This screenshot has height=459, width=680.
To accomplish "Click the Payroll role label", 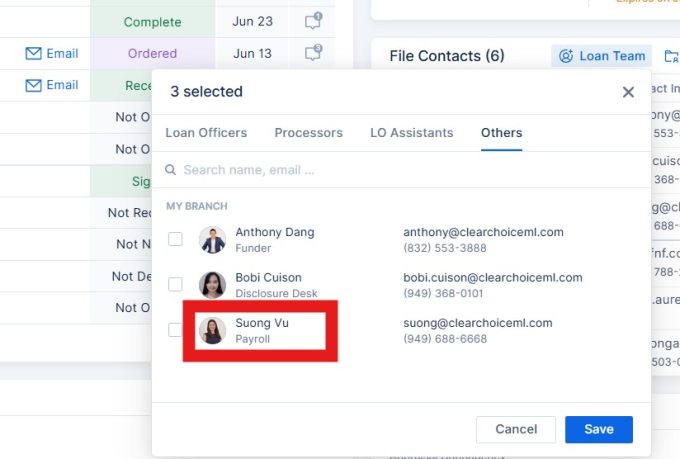I will point(252,339).
